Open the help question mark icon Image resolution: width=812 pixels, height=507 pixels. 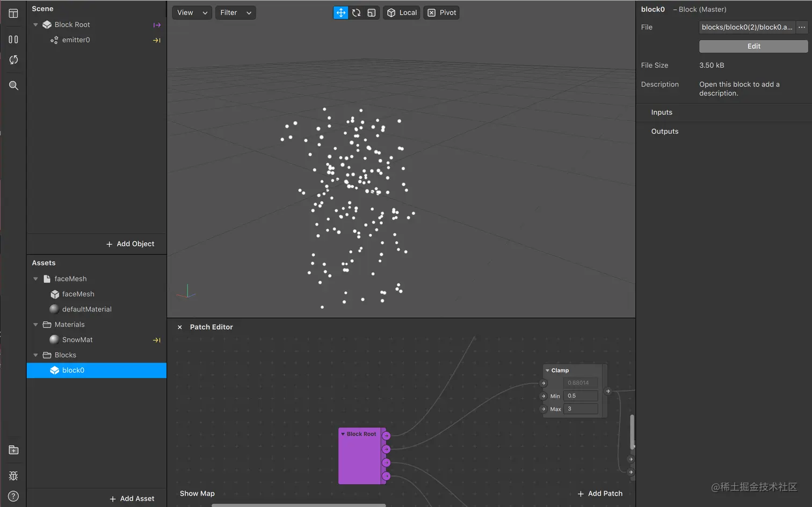13,496
